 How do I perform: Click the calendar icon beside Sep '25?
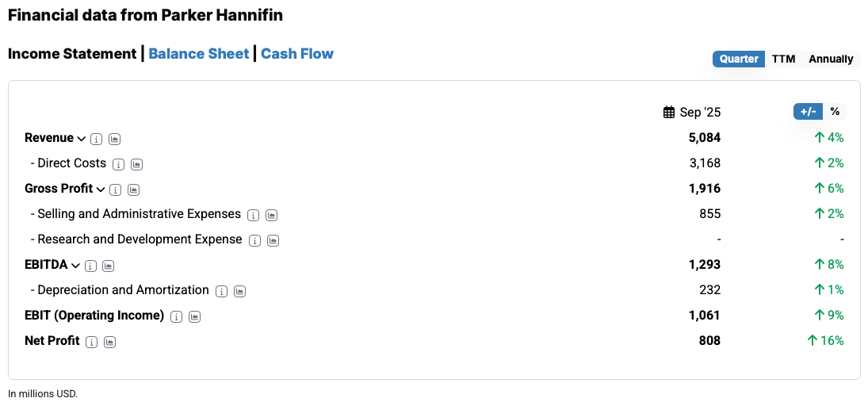click(x=669, y=113)
